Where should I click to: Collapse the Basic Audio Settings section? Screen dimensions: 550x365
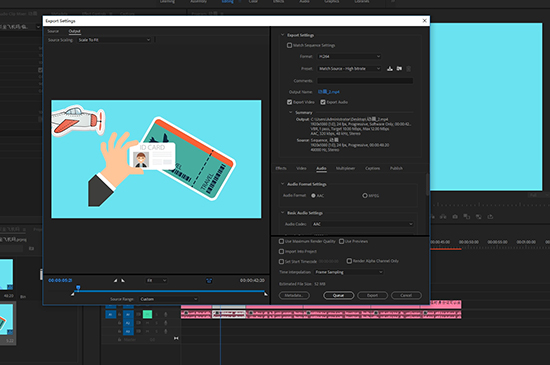pos(282,213)
